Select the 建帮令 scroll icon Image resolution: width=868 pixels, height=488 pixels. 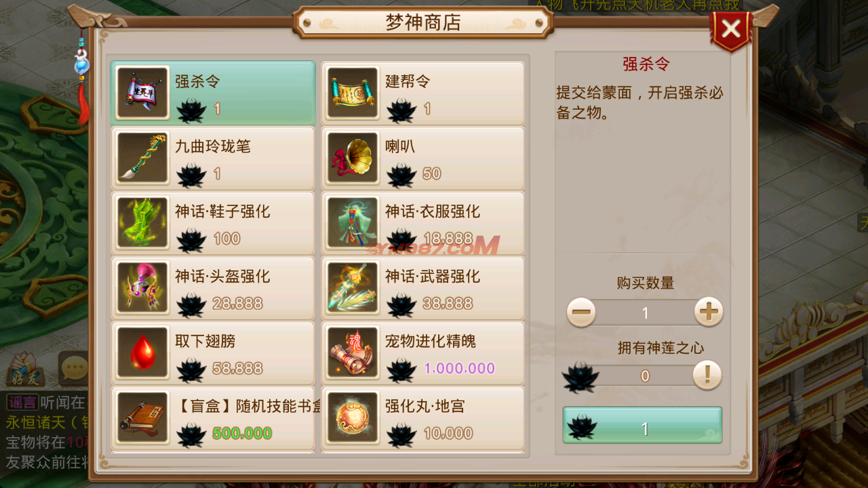point(353,93)
